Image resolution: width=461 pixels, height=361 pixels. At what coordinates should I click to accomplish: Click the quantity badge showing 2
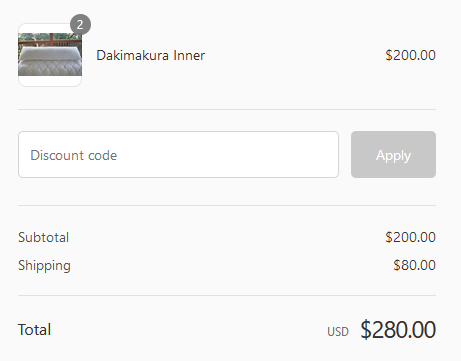80,25
